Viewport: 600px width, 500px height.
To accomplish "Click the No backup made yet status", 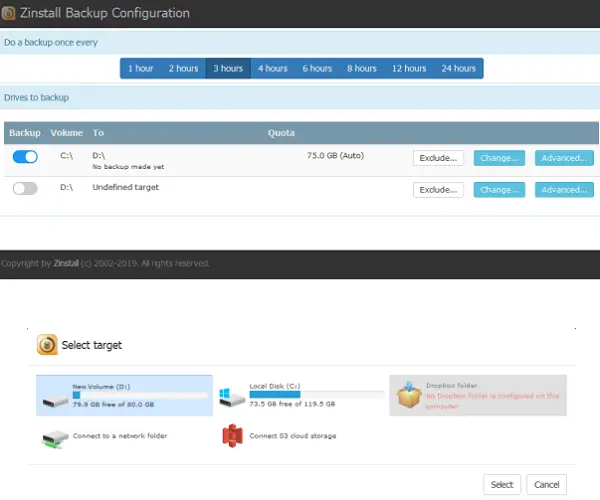I will (128, 167).
